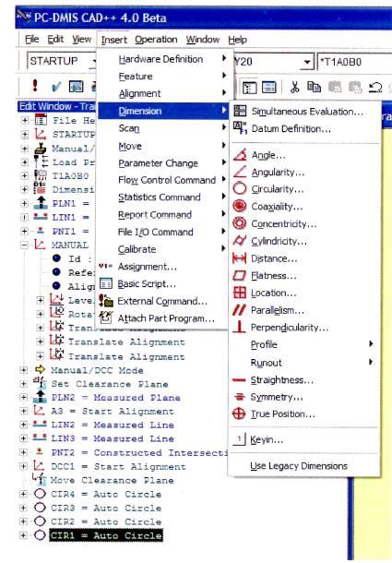Open the File menu
This screenshot has height=563, width=392.
[32, 39]
